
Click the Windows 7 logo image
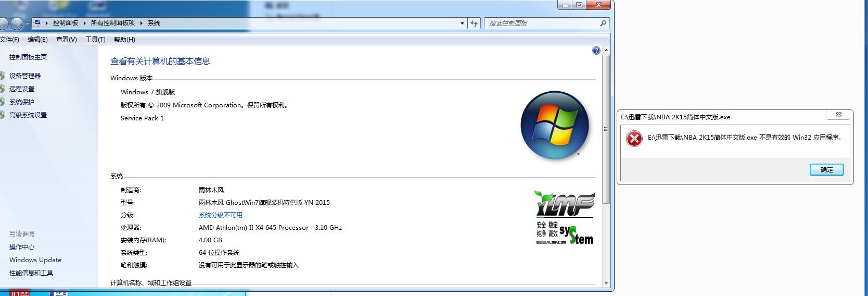(x=555, y=125)
